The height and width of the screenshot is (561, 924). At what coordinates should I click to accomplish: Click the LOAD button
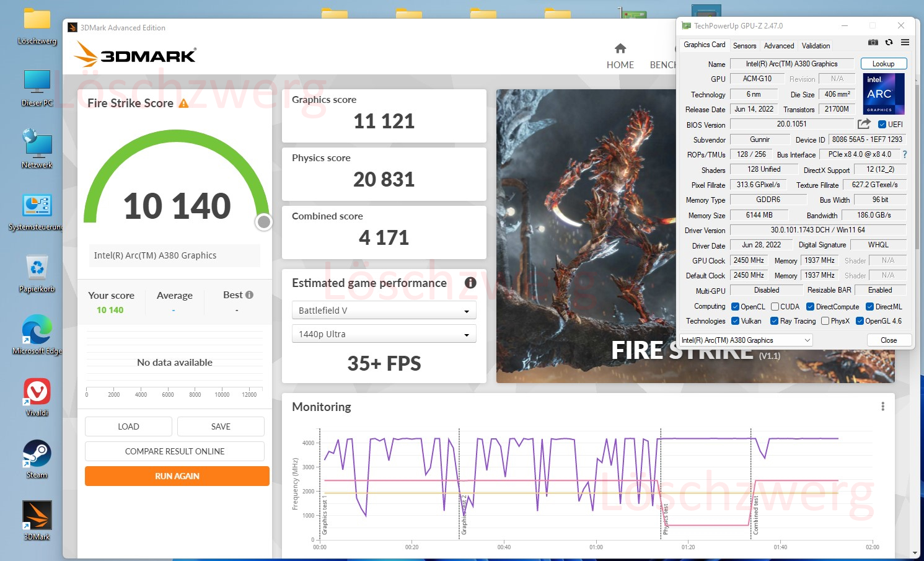(128, 426)
